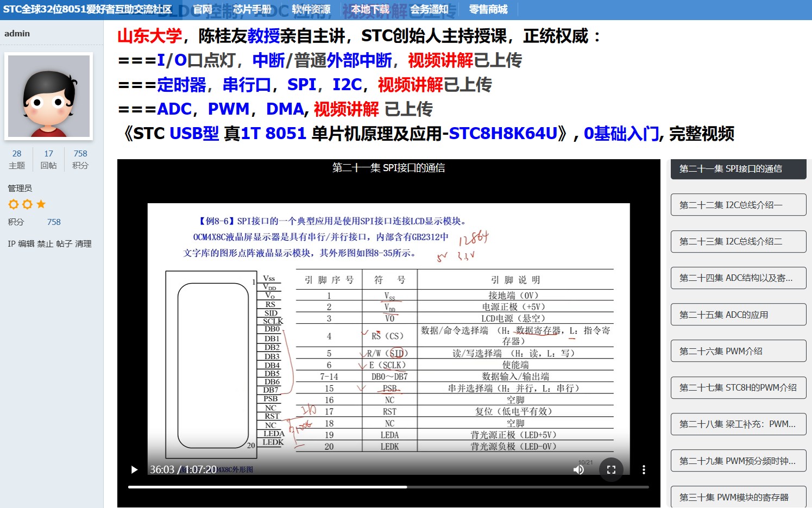The height and width of the screenshot is (508, 812).
Task: Seek on the video progress bar
Action: 388,487
